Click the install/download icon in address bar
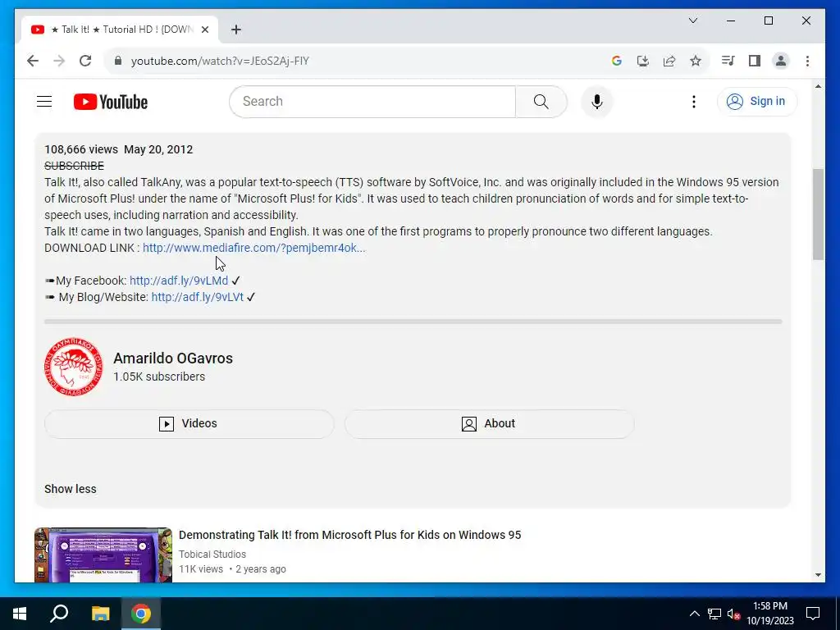Screen dimensions: 840x630 [x=643, y=61]
